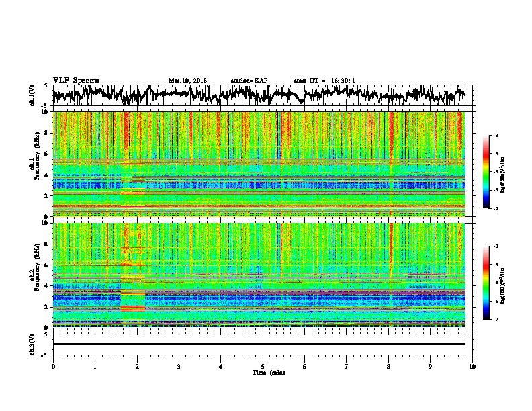Click the "start UT = 16:30:1" text

tap(324, 81)
